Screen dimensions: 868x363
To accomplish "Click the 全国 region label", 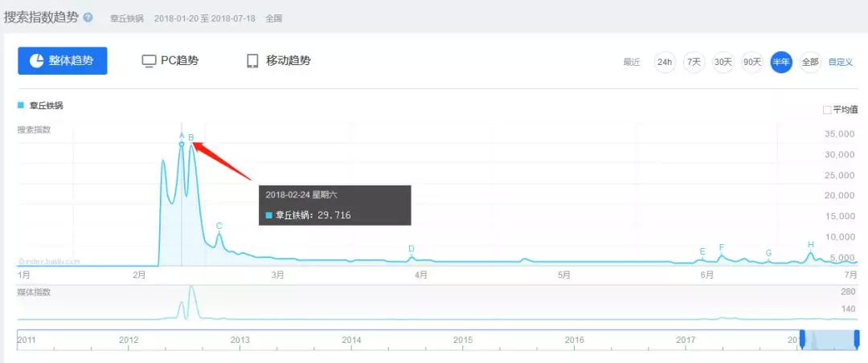I will coord(274,18).
